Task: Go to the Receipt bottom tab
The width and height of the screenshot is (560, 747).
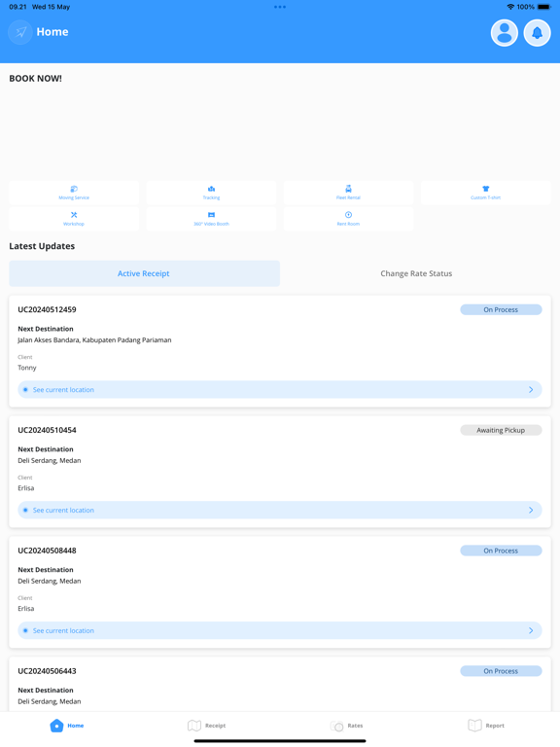Action: (207, 726)
